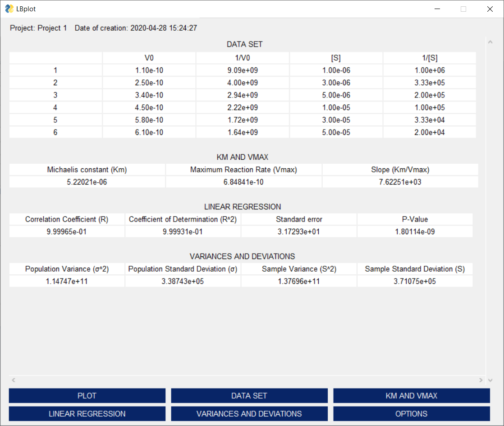
Task: Click [S] value 5.00e-05
Action: click(336, 132)
